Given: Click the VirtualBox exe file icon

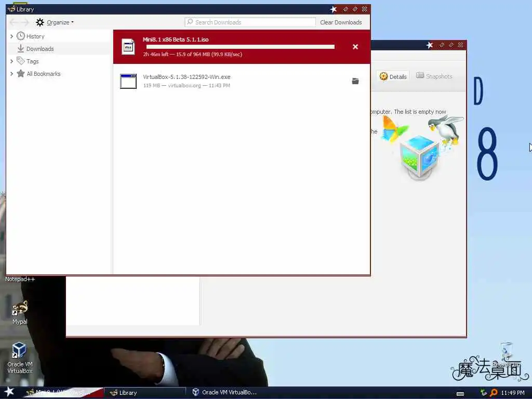Looking at the screenshot, I should 128,81.
